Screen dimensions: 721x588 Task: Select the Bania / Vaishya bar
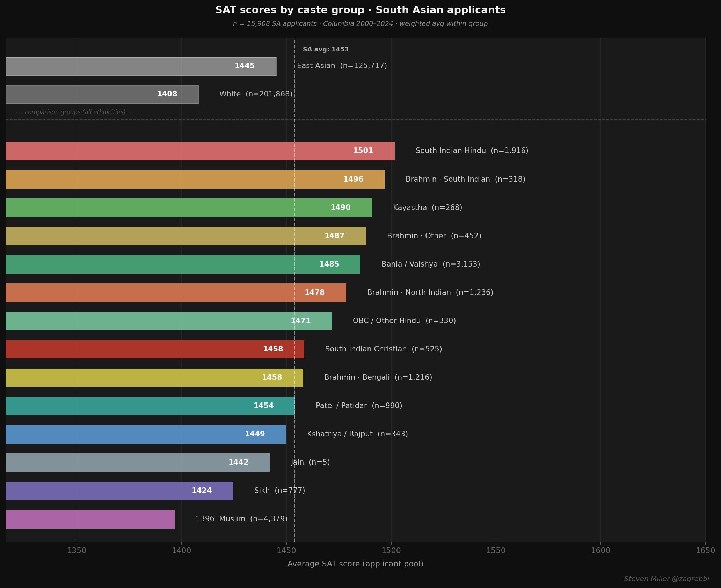pos(183,264)
